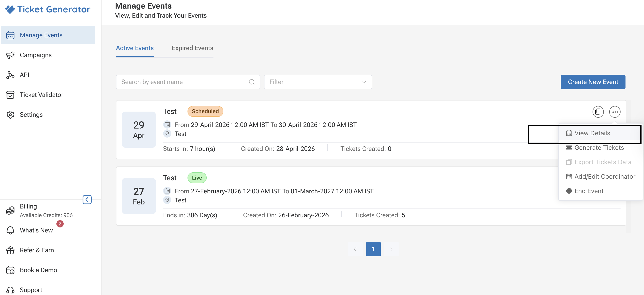Choose Export Tickets Data option
The height and width of the screenshot is (295, 644).
coord(600,162)
